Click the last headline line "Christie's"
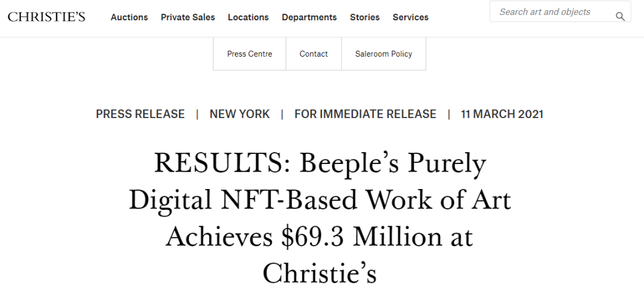Image resolution: width=644 pixels, height=306 pixels. coord(320,273)
